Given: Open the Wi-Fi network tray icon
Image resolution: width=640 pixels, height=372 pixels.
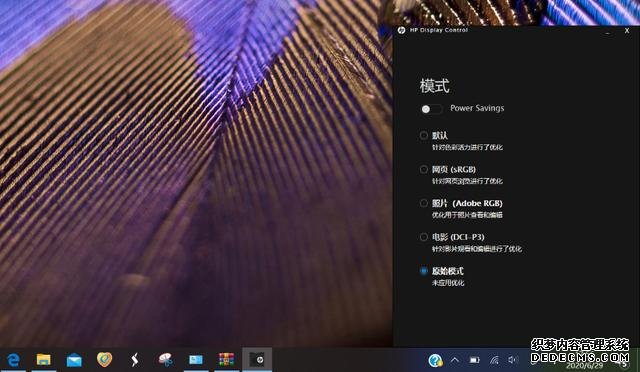Looking at the screenshot, I should coord(494,360).
